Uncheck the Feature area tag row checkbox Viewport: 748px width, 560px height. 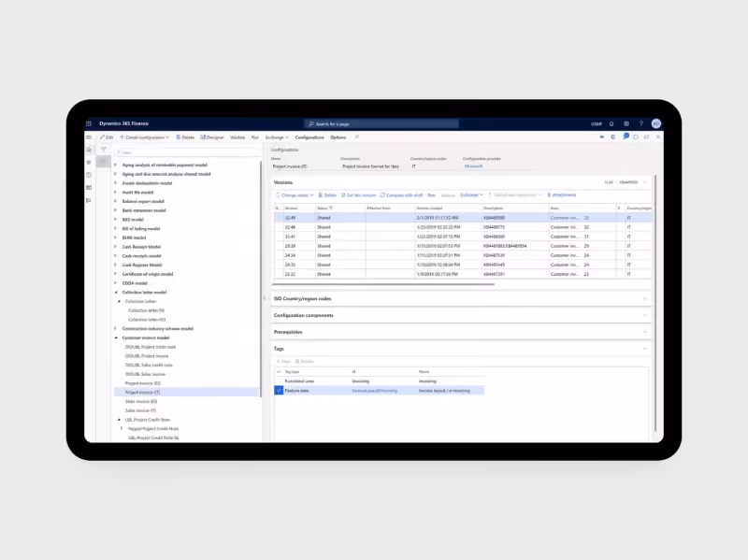pyautogui.click(x=279, y=391)
